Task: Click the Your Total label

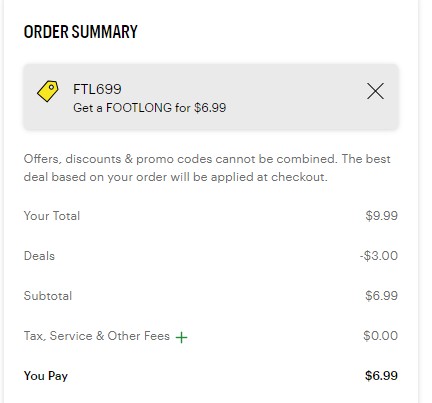Action: tap(52, 216)
